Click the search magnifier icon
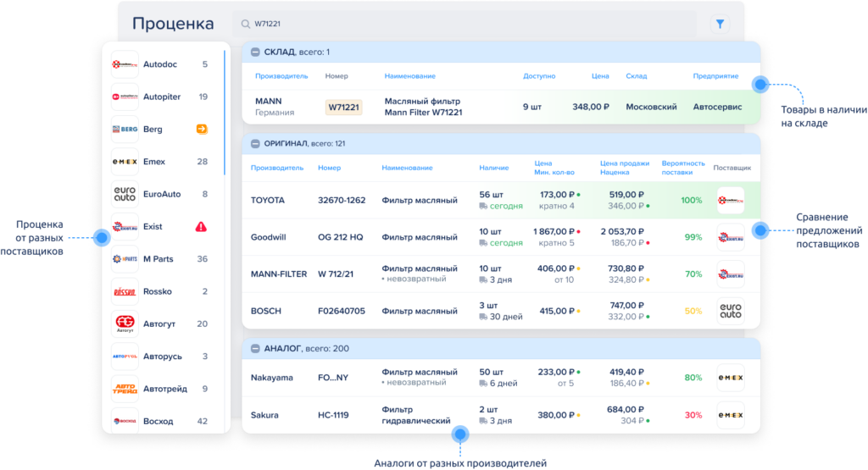This screenshot has width=868, height=470. point(245,24)
